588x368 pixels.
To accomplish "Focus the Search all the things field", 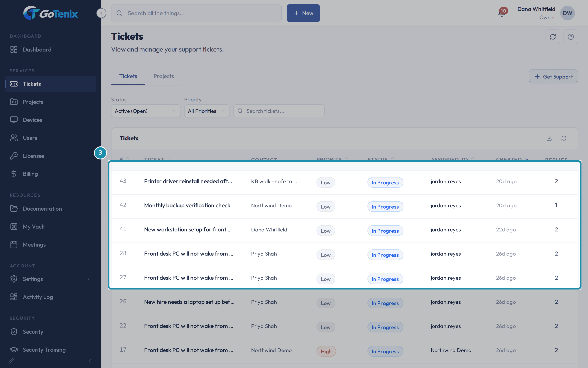I will (196, 13).
